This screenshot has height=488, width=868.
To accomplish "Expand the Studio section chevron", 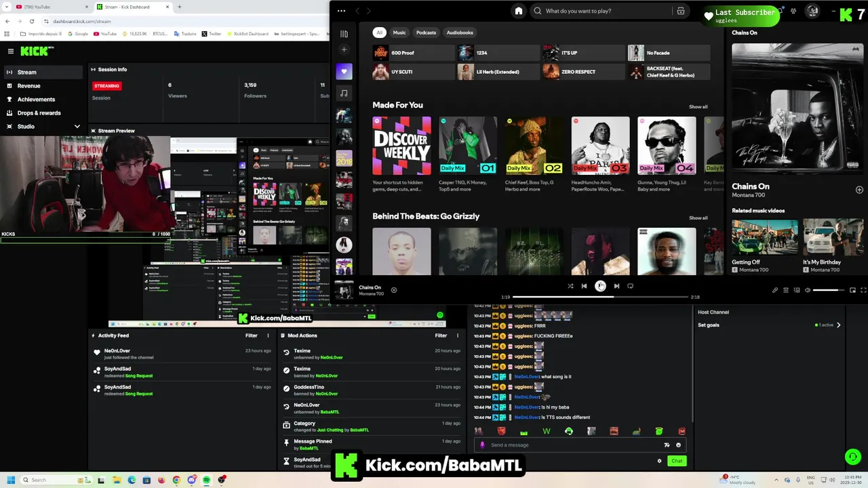I will point(77,126).
